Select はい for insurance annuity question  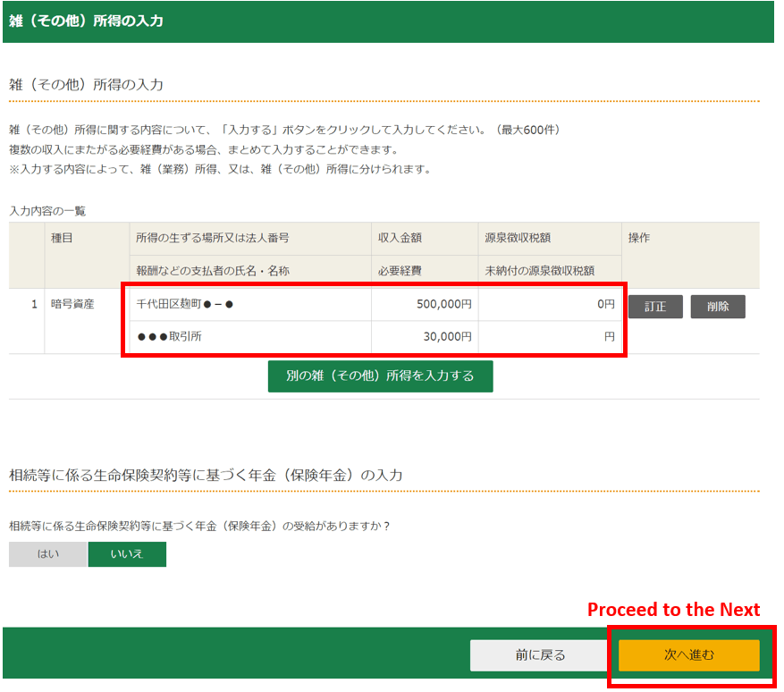(48, 554)
